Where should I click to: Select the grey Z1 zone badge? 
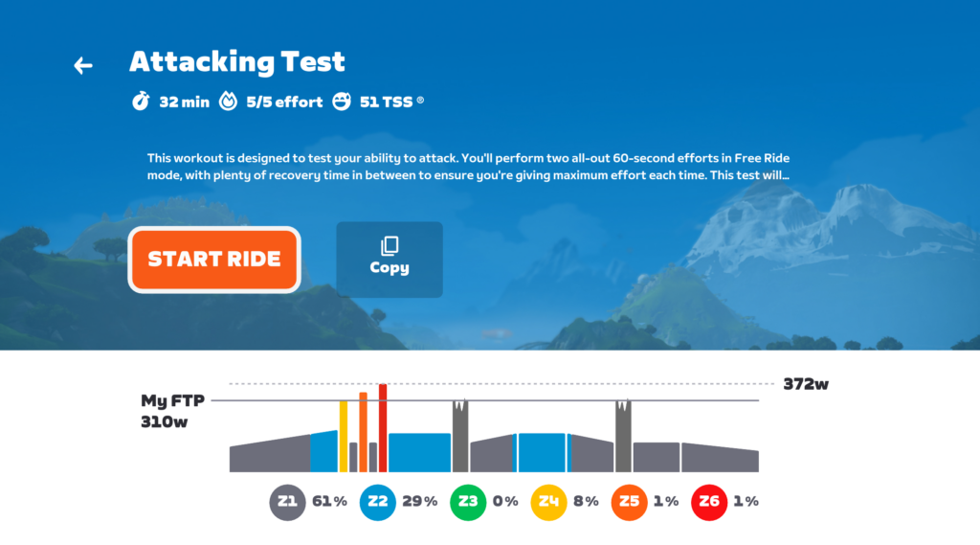[x=287, y=502]
